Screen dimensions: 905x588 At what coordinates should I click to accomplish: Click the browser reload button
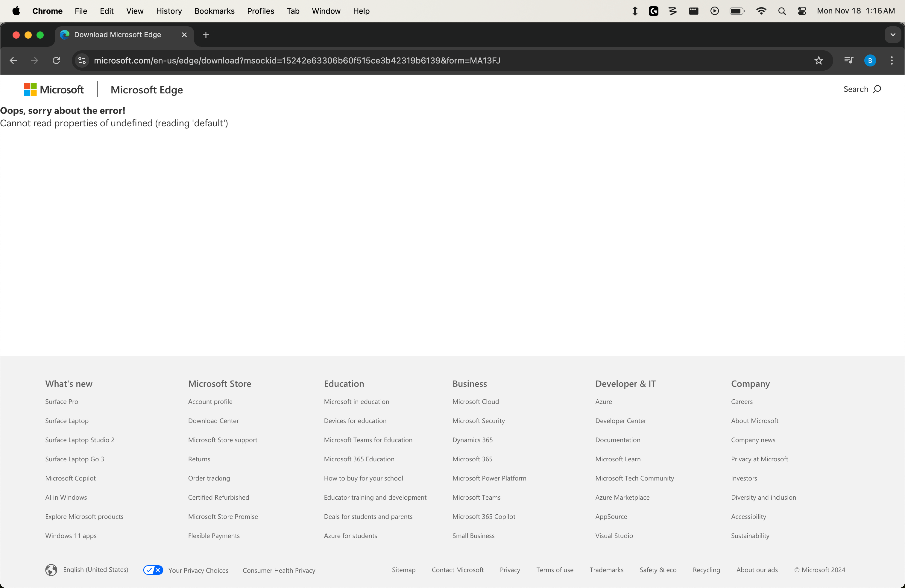pos(56,60)
